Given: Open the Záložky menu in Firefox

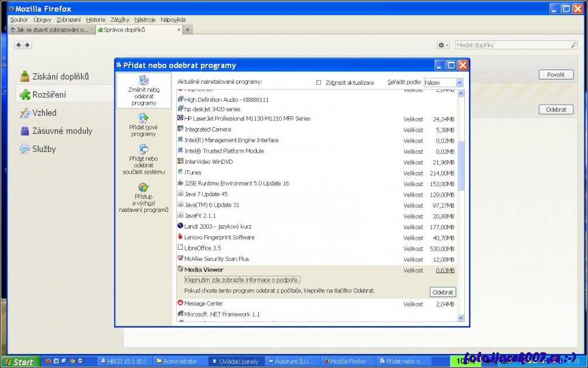Looking at the screenshot, I should point(119,19).
